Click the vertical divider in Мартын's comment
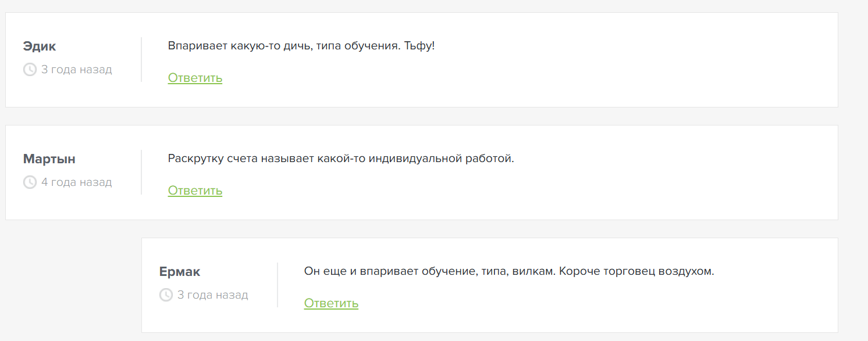This screenshot has height=341, width=868. click(x=141, y=173)
